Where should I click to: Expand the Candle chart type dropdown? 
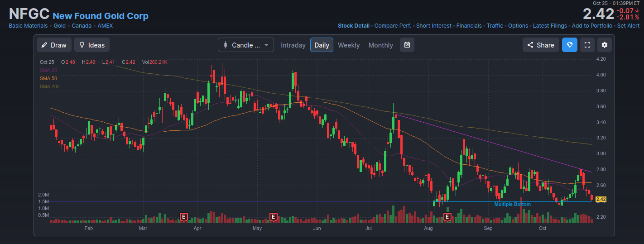point(246,45)
